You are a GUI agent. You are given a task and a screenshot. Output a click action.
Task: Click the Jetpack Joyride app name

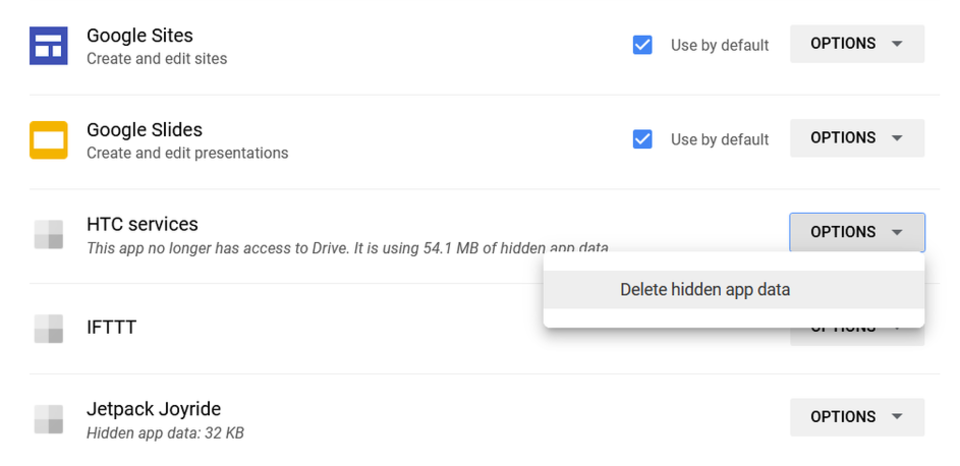(154, 409)
